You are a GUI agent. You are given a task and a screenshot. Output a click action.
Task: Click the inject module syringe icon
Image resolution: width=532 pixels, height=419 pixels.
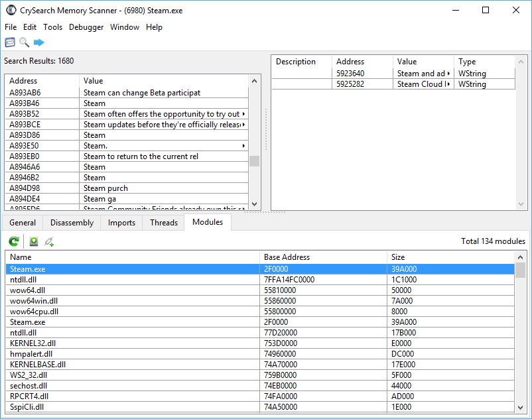[x=49, y=241]
